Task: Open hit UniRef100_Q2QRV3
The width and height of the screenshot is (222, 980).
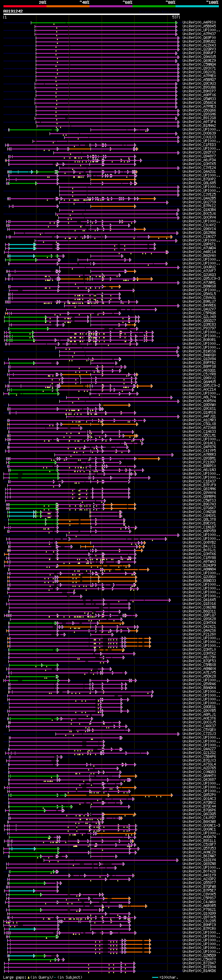Action: [x=199, y=49]
